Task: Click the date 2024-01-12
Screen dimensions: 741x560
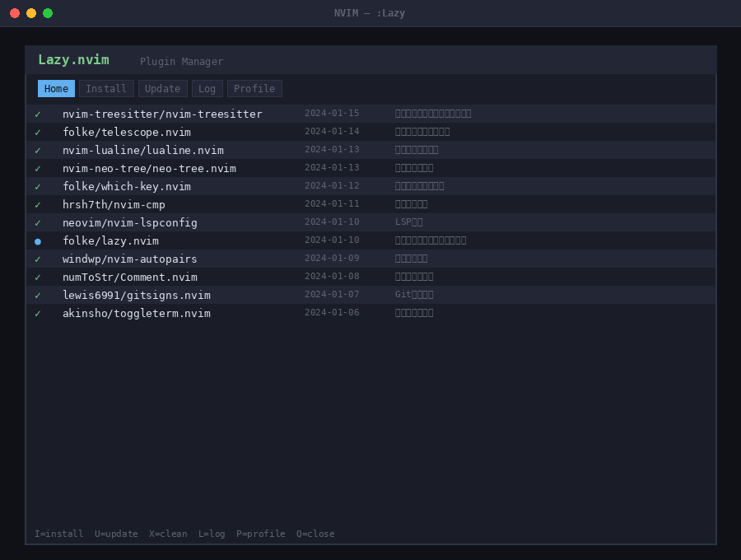Action: 332,186
